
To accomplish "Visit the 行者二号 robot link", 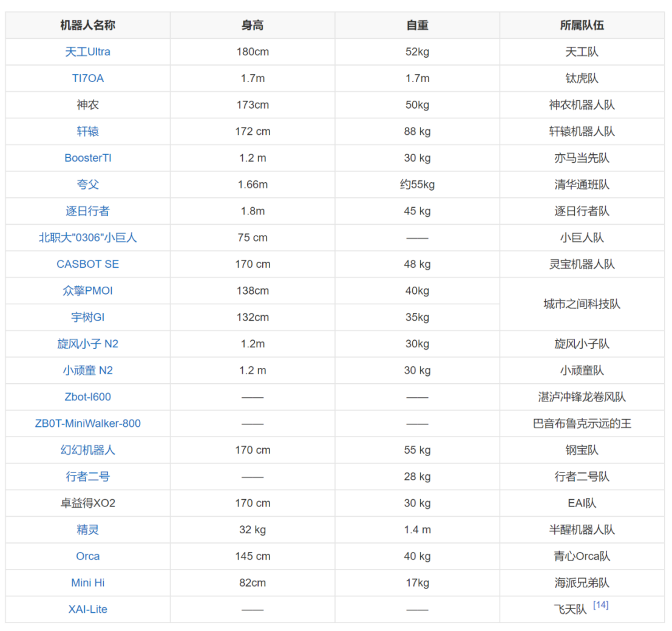I will pyautogui.click(x=87, y=477).
